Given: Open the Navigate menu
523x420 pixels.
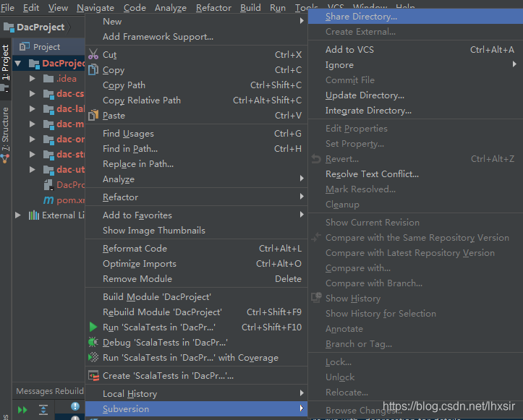Looking at the screenshot, I should [95, 7].
